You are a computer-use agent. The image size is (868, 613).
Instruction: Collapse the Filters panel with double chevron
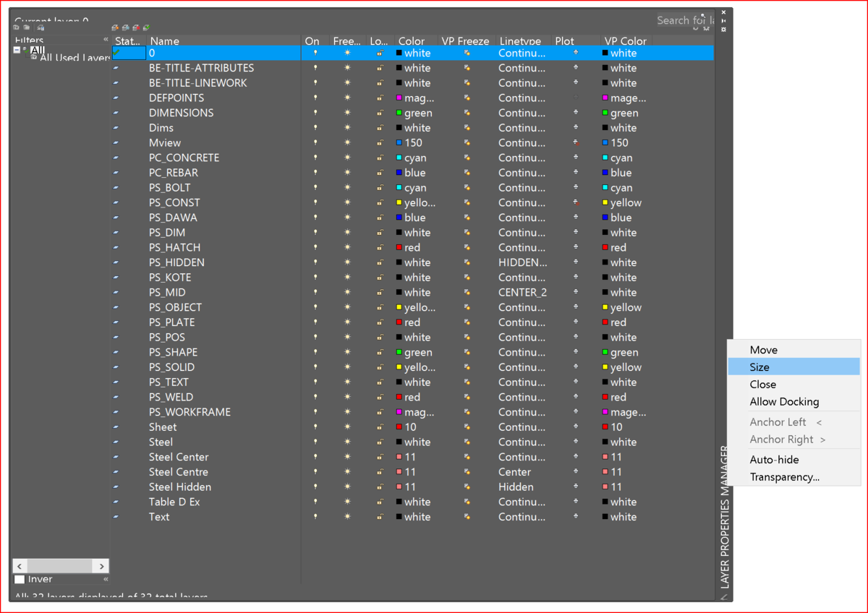tap(106, 40)
